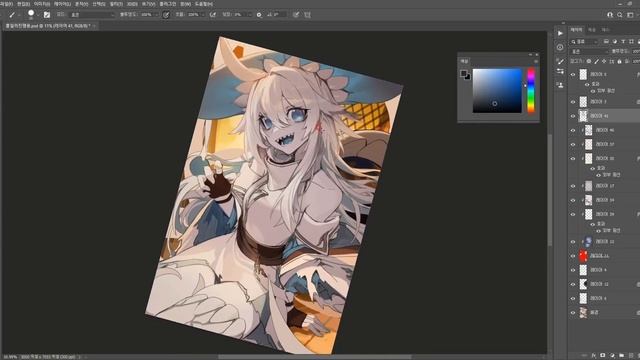Toggle visibility of the red thumbnail layer
640x360 pixels.
click(x=573, y=256)
